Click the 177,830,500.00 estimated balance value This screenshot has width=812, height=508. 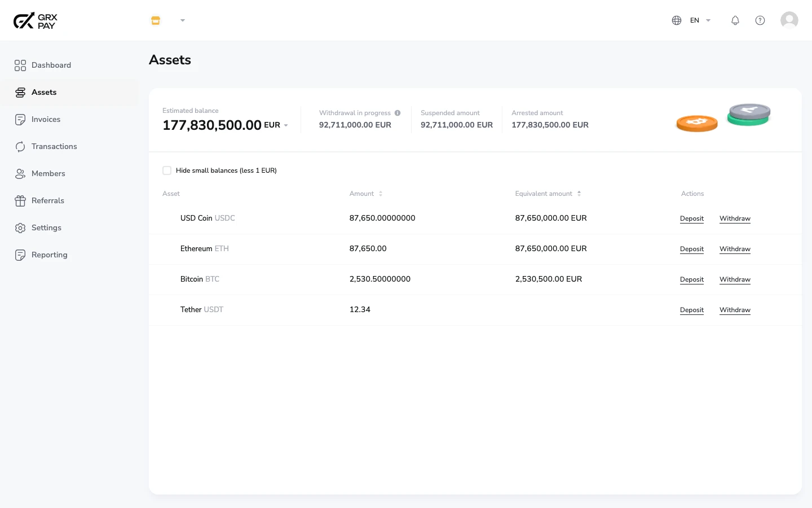pos(212,125)
